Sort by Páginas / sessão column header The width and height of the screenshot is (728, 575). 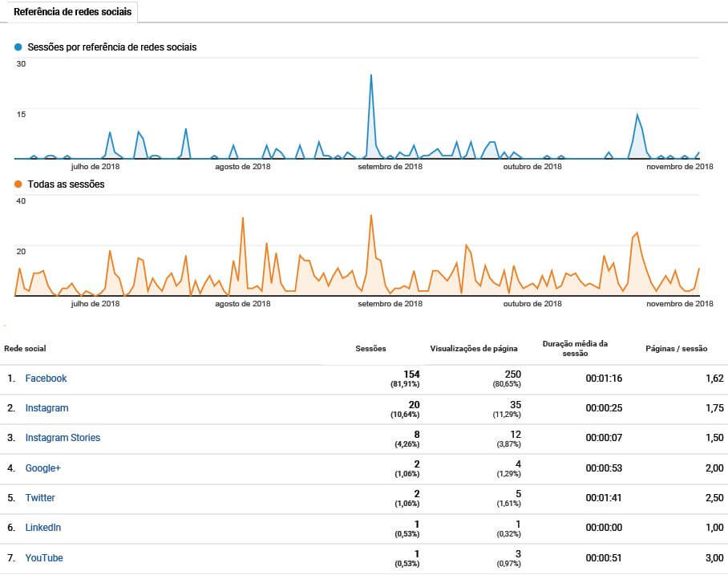[x=676, y=349]
